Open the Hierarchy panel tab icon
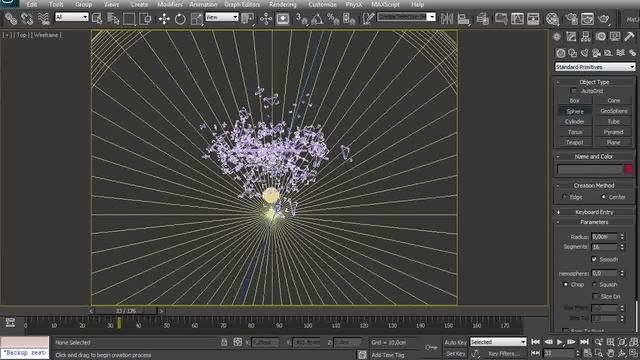This screenshot has height=360, width=640. (586, 37)
